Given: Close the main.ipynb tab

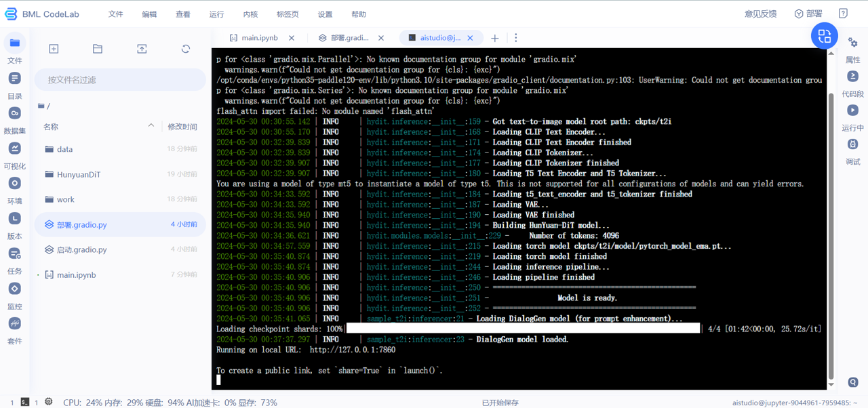Looking at the screenshot, I should click(292, 38).
